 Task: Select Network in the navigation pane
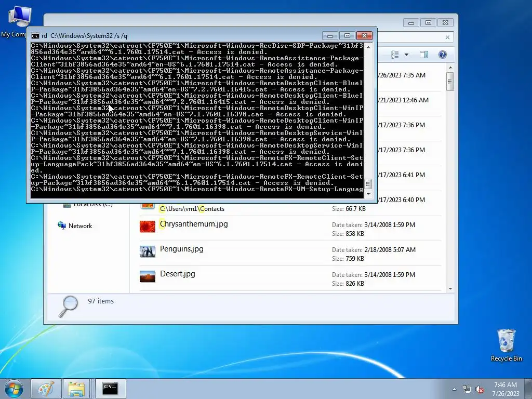tap(80, 226)
